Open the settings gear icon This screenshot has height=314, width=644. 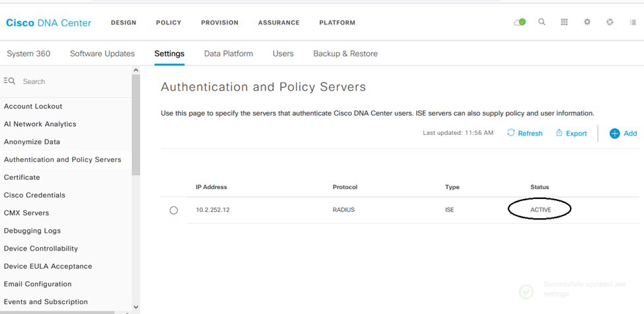[x=587, y=22]
